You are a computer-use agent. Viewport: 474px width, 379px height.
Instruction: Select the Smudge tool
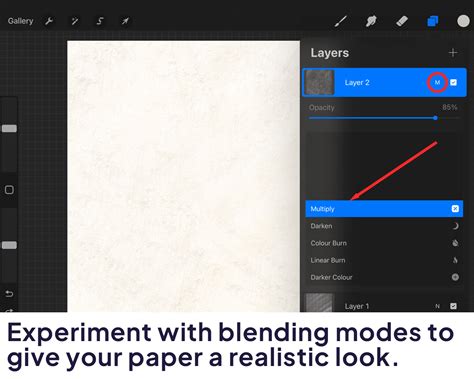point(371,21)
